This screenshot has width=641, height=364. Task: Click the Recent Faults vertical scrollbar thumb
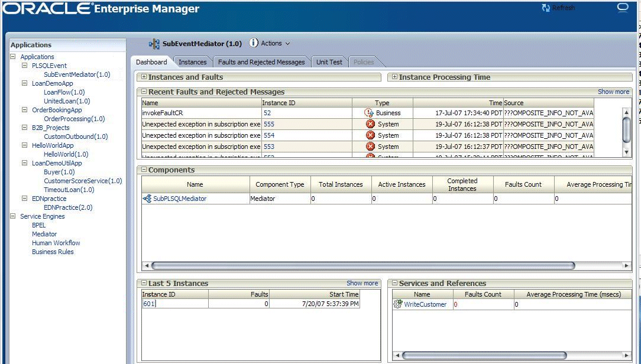coord(627,129)
